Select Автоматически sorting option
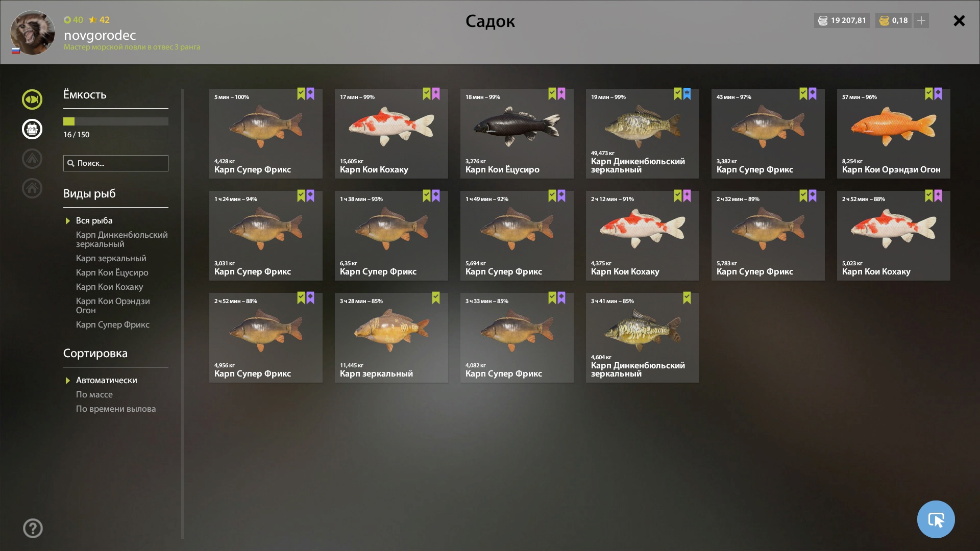 point(107,380)
